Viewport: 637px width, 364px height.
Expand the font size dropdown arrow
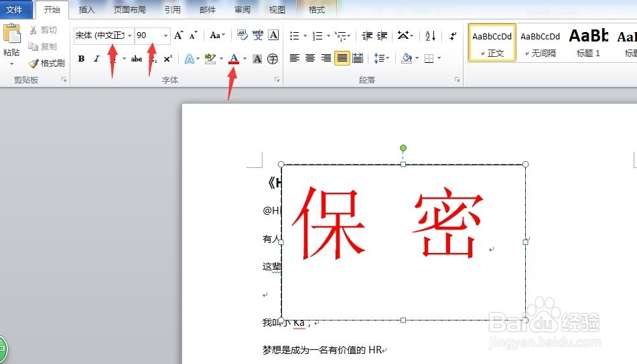pos(165,35)
